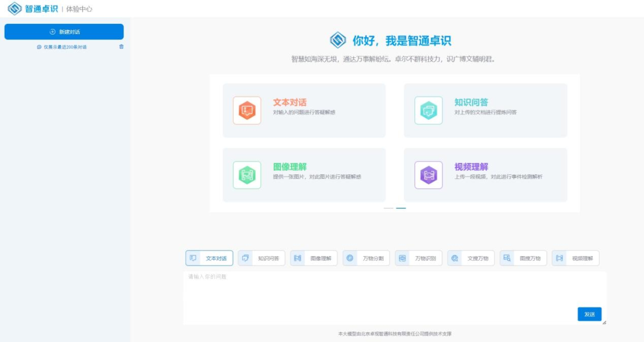Select the 知识问答 card title
Viewport: 644px width, 342px height.
(x=471, y=102)
